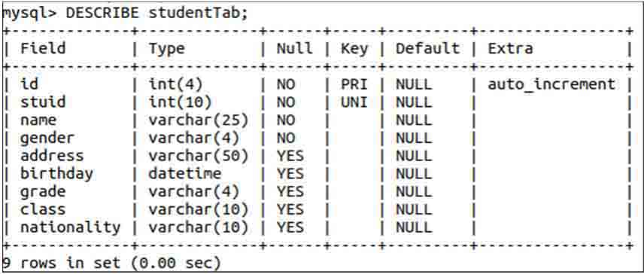Image resolution: width=644 pixels, height=274 pixels.
Task: Click the Default column header
Action: tap(427, 48)
